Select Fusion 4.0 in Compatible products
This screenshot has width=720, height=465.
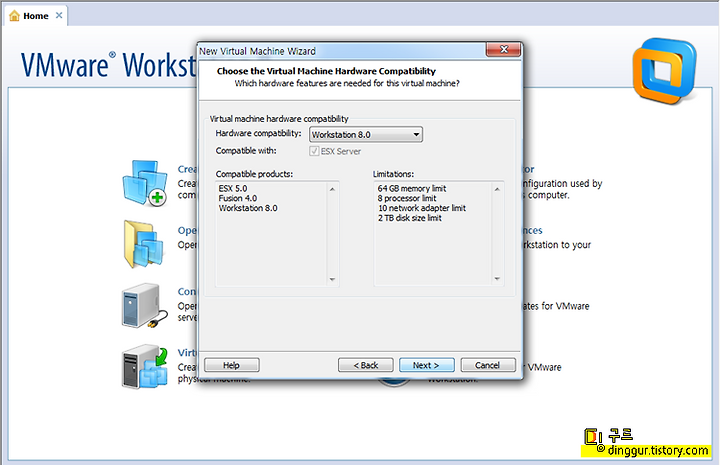pos(237,198)
